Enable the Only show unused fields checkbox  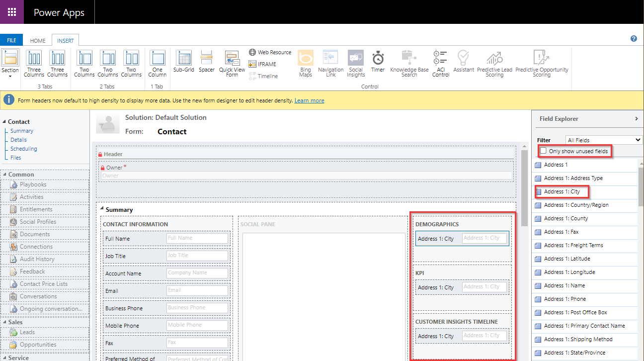pos(543,151)
